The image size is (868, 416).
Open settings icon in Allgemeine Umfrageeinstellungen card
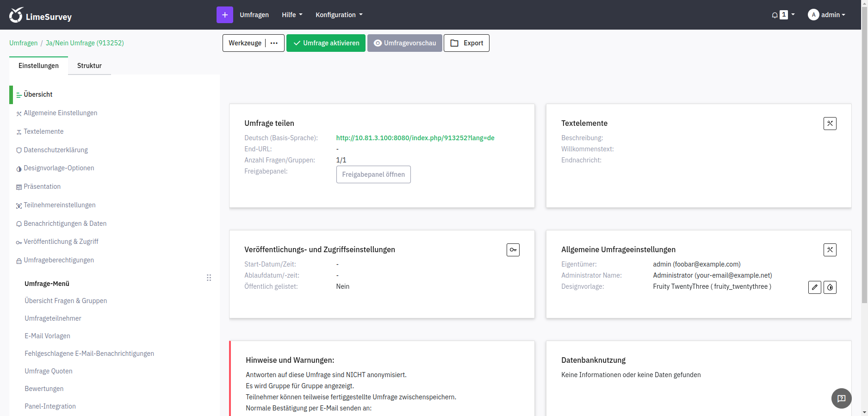coord(830,250)
